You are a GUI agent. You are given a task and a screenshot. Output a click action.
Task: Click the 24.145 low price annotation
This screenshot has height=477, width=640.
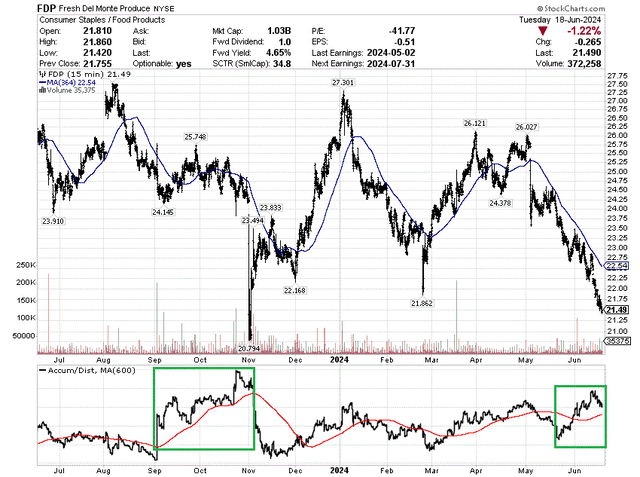tap(162, 212)
